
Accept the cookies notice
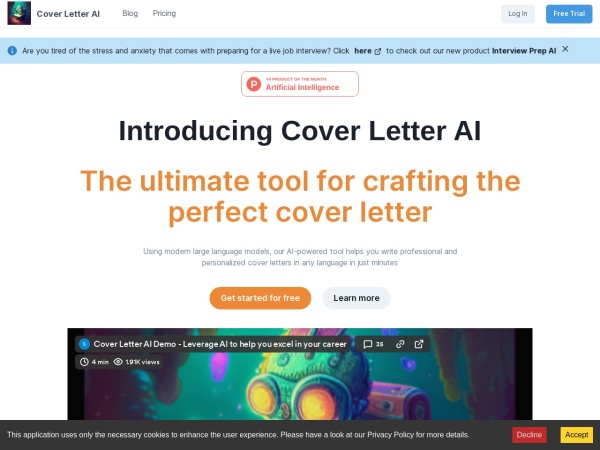click(577, 435)
